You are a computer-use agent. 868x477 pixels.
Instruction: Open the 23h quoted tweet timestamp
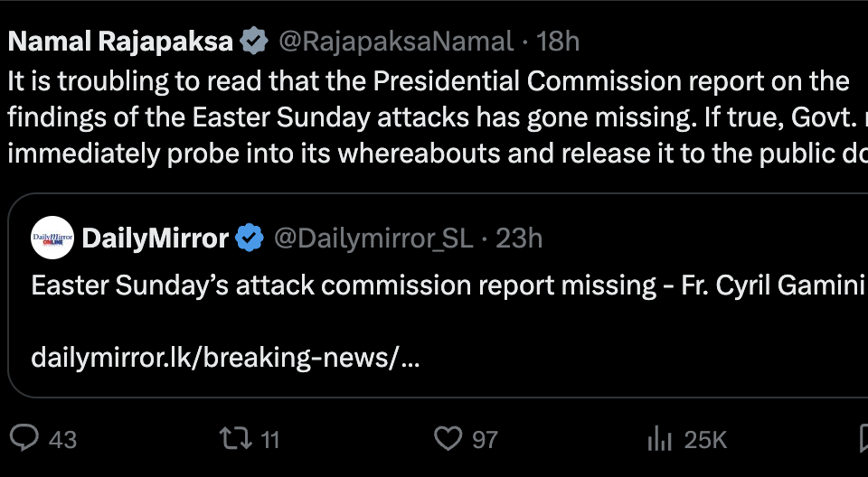(x=519, y=238)
